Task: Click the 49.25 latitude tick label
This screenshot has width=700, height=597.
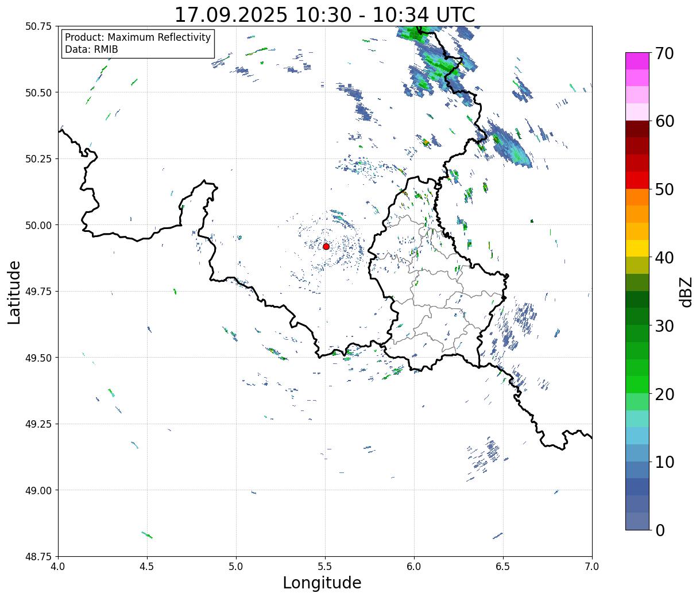Action: (x=38, y=424)
